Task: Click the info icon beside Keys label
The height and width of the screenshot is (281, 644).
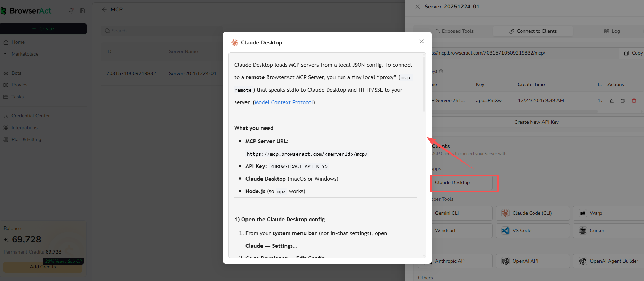Action: [441, 71]
